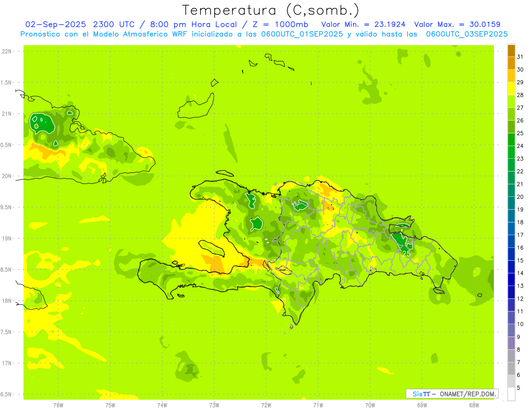Viewport: 532px width, 411px height.
Task: Click longitude axis label "69W"
Action: 422,405
